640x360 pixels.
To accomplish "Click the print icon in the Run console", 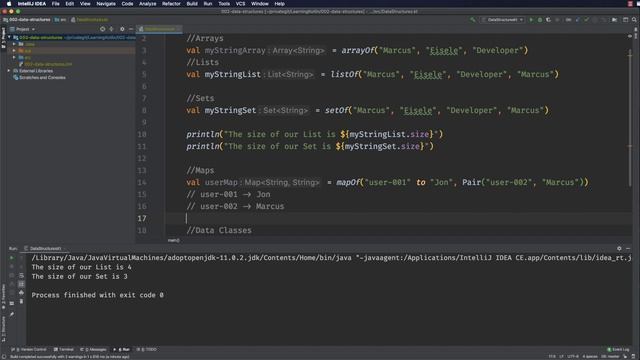I will tap(21, 293).
